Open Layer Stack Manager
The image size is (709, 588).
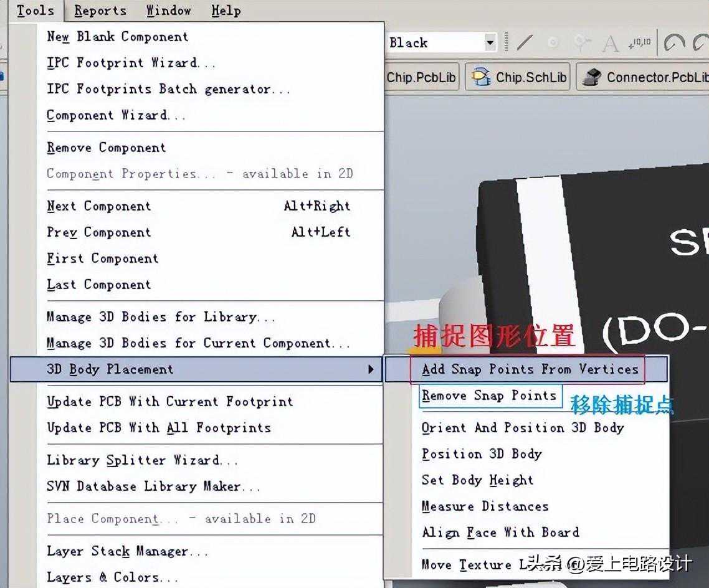pos(127,551)
